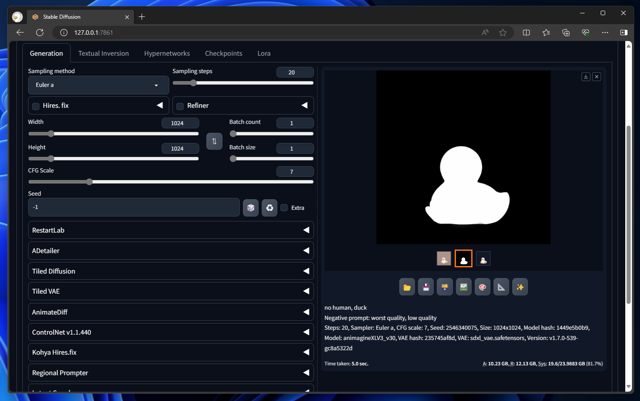Click the floppy disk save image icon
This screenshot has width=640, height=401.
pos(426,287)
